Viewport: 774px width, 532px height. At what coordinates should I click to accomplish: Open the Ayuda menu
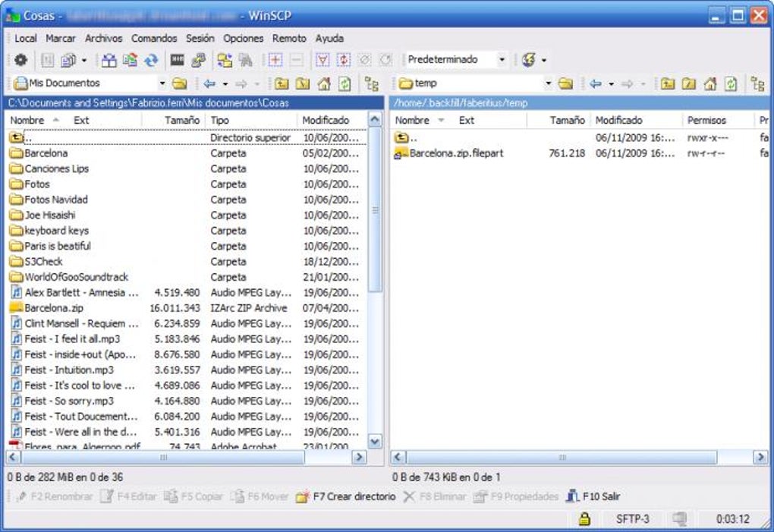330,39
